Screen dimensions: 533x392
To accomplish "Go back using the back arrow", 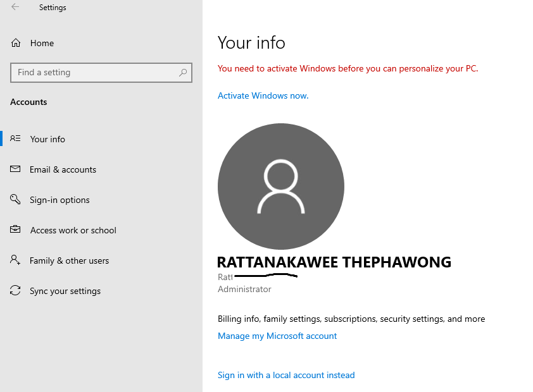I will tap(15, 7).
